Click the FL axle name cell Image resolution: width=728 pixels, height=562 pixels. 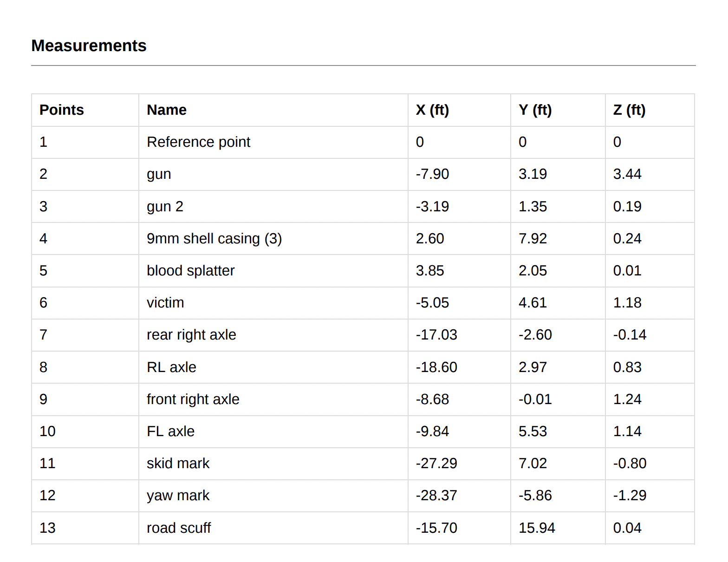click(170, 431)
